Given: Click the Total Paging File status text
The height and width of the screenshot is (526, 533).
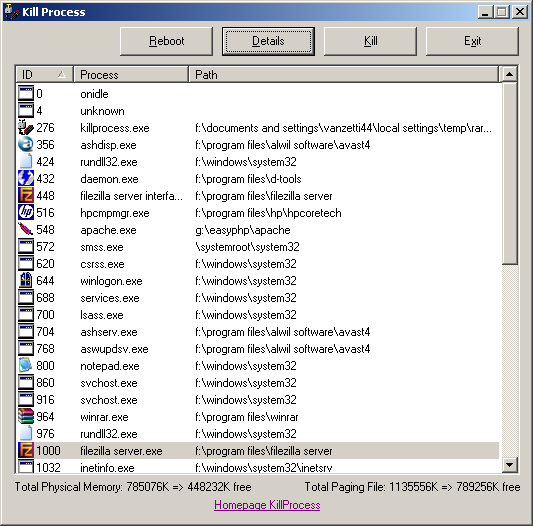Looking at the screenshot, I should (x=412, y=487).
